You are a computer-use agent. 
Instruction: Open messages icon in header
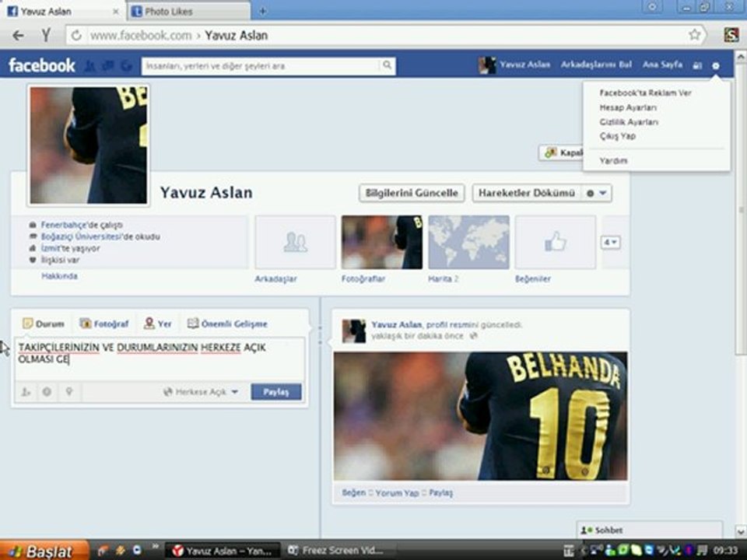click(x=107, y=65)
